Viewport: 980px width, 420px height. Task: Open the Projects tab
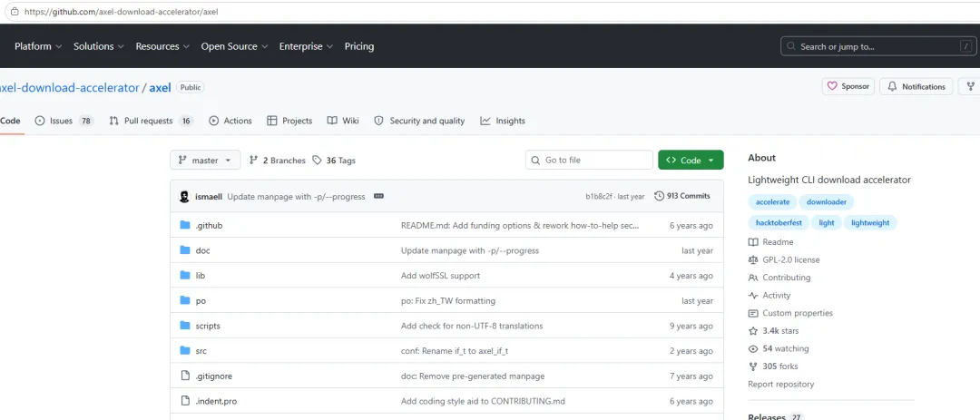(x=289, y=121)
